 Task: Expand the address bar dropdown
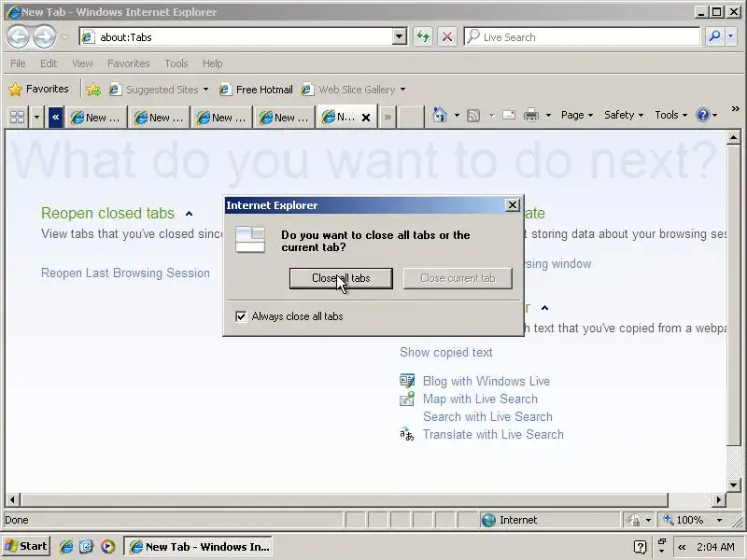click(400, 36)
